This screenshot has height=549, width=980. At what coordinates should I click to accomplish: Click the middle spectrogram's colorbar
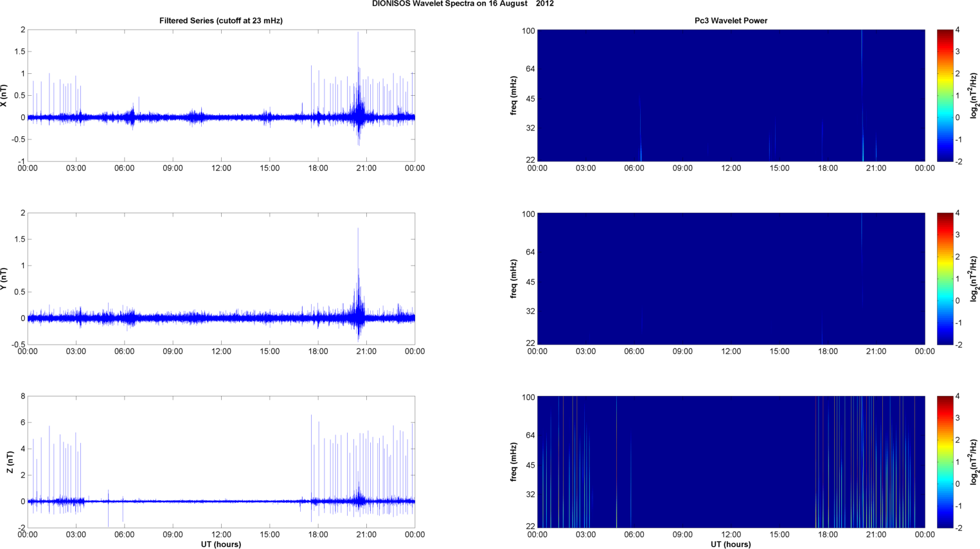click(945, 279)
